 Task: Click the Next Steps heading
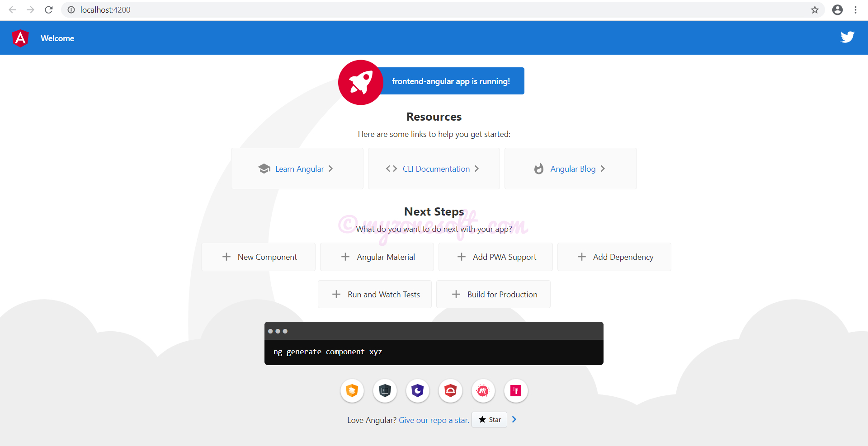[434, 211]
